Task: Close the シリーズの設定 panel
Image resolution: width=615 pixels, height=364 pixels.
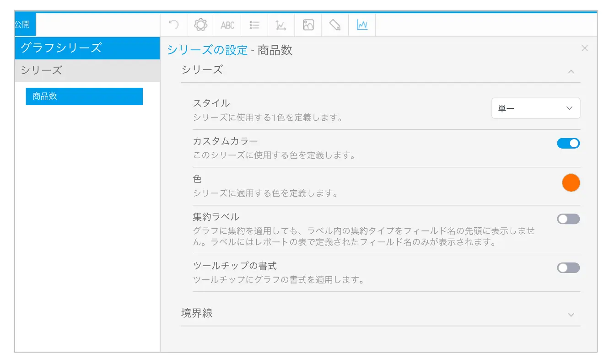Action: [584, 48]
